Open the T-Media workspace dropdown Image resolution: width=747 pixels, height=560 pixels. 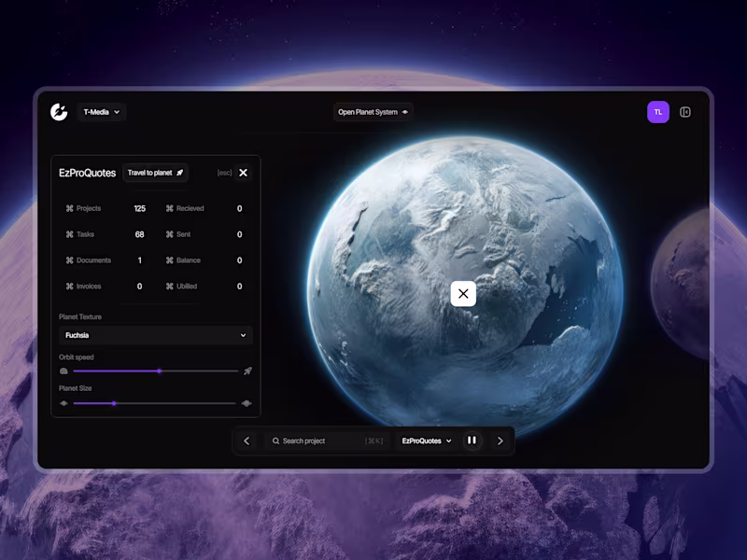point(102,112)
